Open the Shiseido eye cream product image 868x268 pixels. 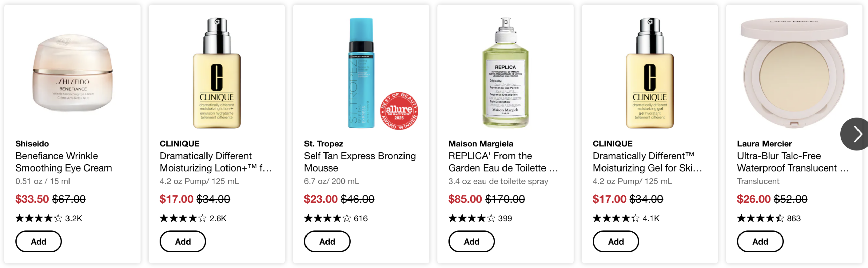72,73
